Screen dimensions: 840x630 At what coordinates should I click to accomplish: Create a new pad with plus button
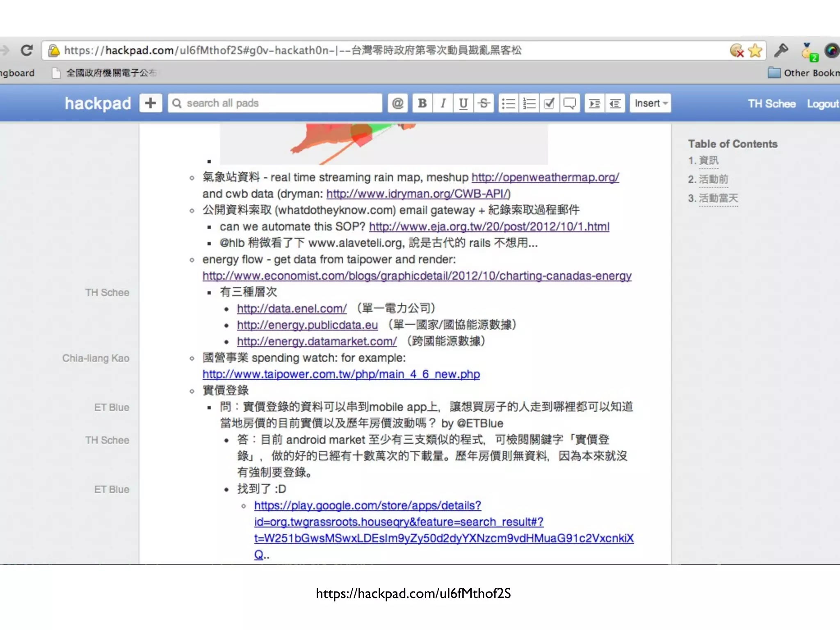(x=151, y=103)
